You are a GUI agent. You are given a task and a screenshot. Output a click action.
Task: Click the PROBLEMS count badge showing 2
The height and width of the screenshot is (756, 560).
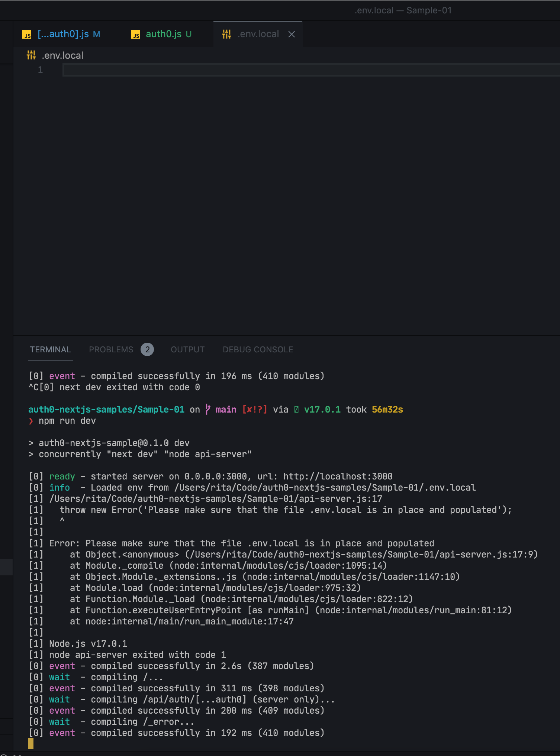(x=147, y=349)
